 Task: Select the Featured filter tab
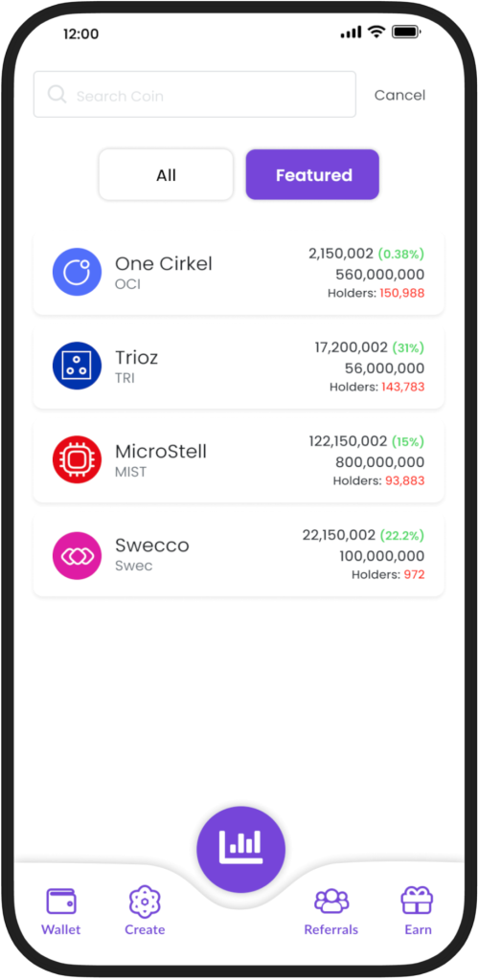(x=313, y=175)
